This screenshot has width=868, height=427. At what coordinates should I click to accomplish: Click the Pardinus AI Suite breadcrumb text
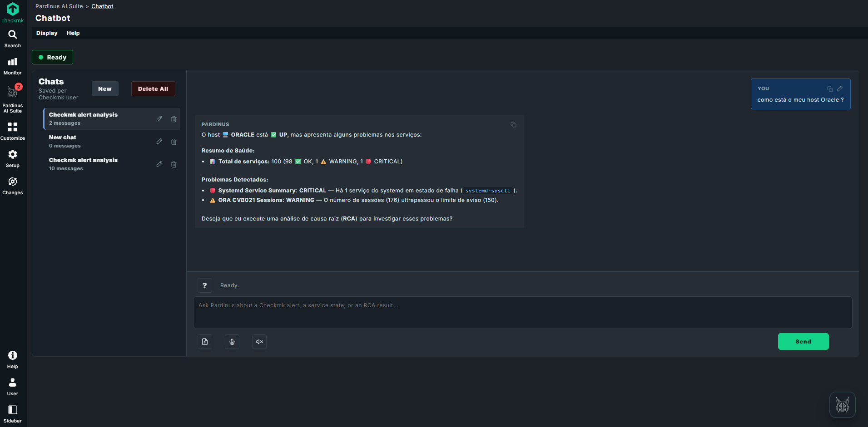pos(59,6)
